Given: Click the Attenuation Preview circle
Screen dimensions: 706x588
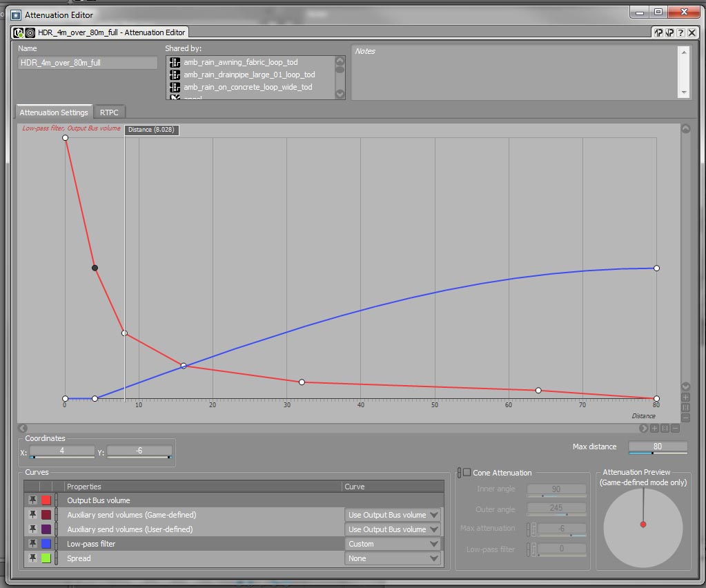Looking at the screenshot, I should tap(643, 528).
